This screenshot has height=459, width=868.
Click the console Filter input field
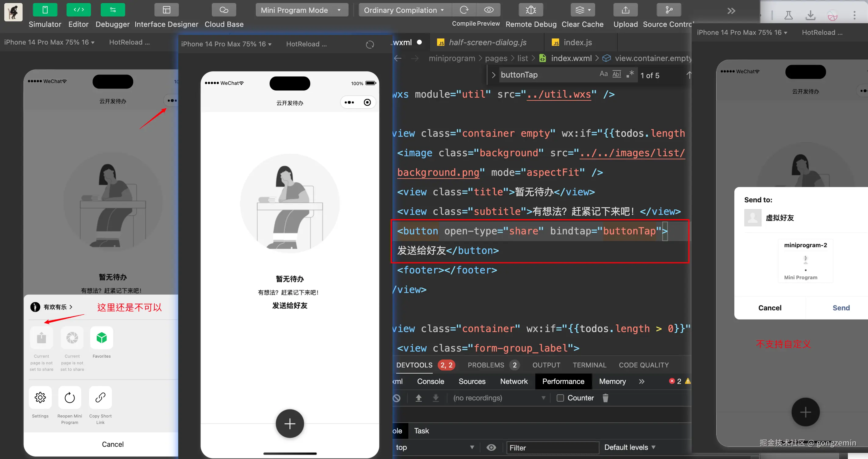(552, 447)
